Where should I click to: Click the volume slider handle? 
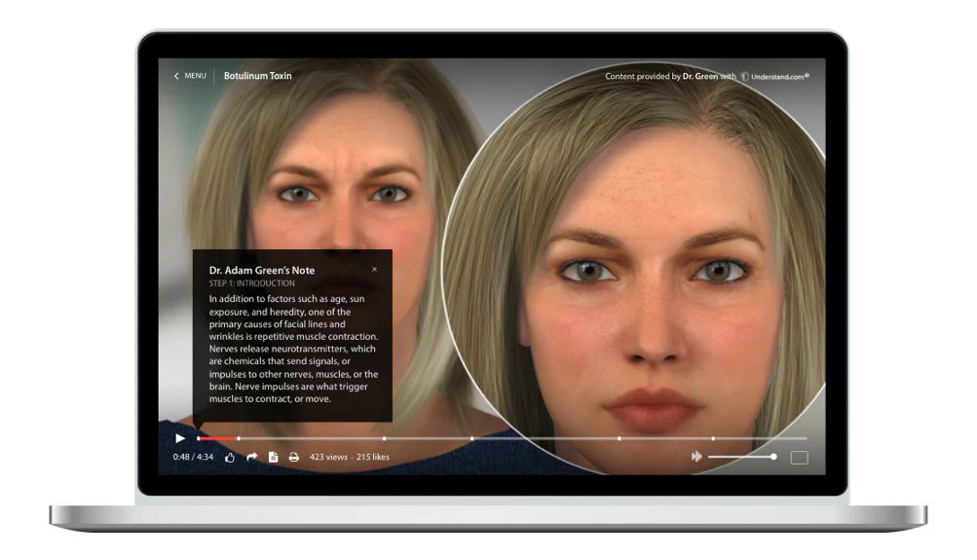[773, 457]
